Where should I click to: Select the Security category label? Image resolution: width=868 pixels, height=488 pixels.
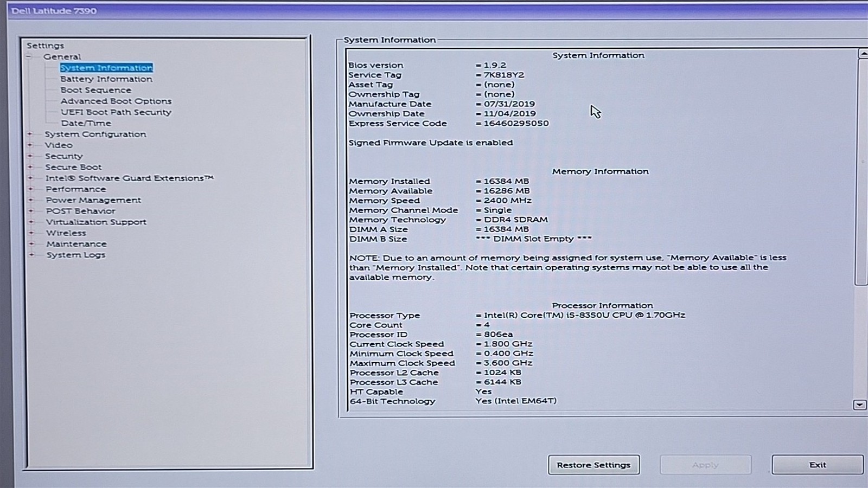63,156
